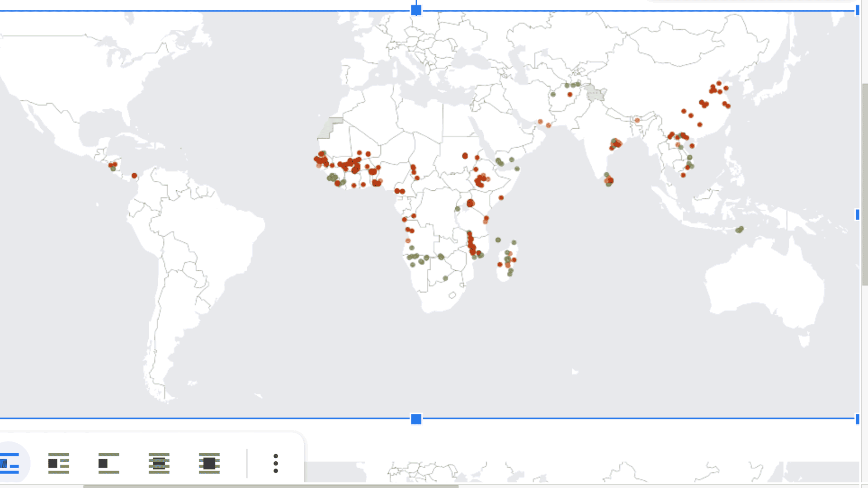The height and width of the screenshot is (488, 868).
Task: Click the green dot in Indonesia
Action: (740, 230)
